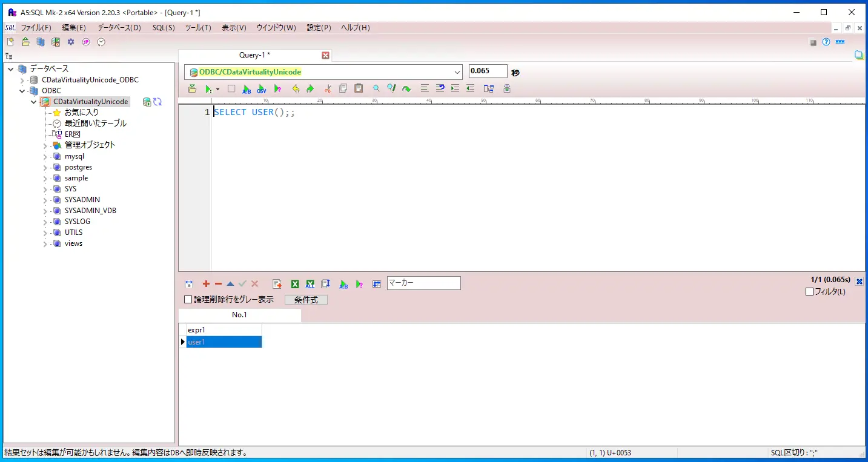
Task: Open the ODBC/CDataVirtualityUnicode connection dropdown
Action: click(x=457, y=72)
